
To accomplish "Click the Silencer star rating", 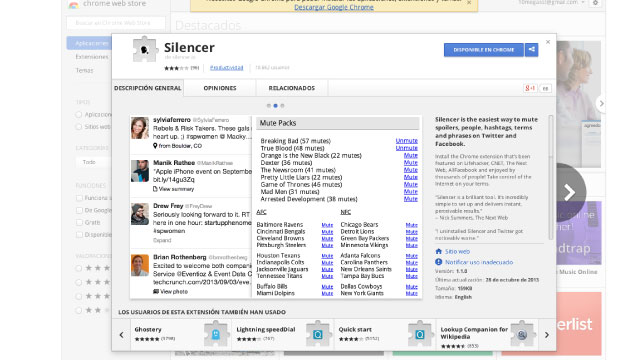I will coord(176,68).
